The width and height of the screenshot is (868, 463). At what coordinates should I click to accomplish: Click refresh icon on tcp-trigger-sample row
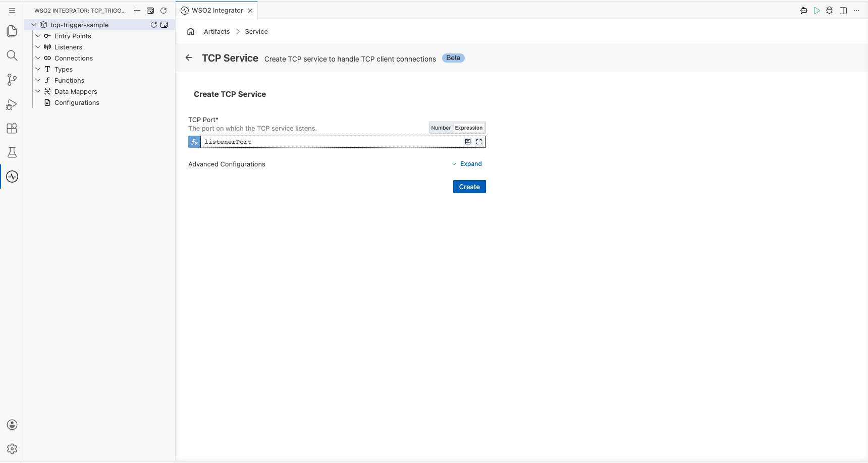click(x=154, y=25)
